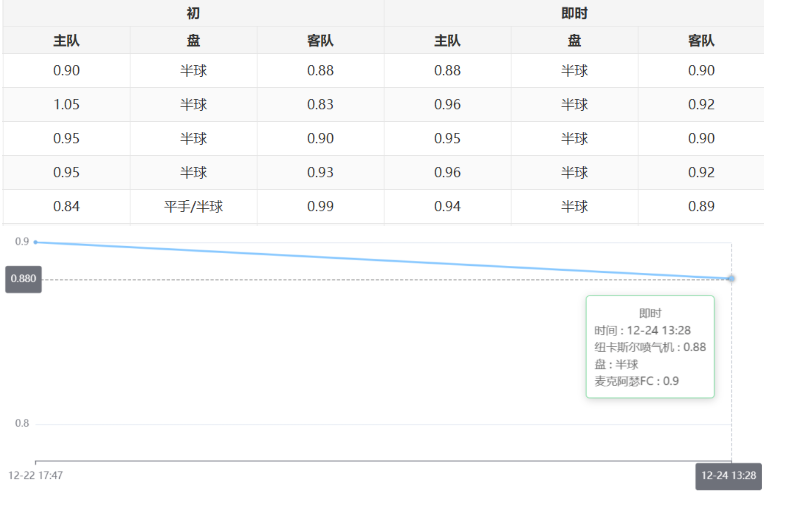
Task: Select 客队 column header under 即时
Action: (x=701, y=41)
